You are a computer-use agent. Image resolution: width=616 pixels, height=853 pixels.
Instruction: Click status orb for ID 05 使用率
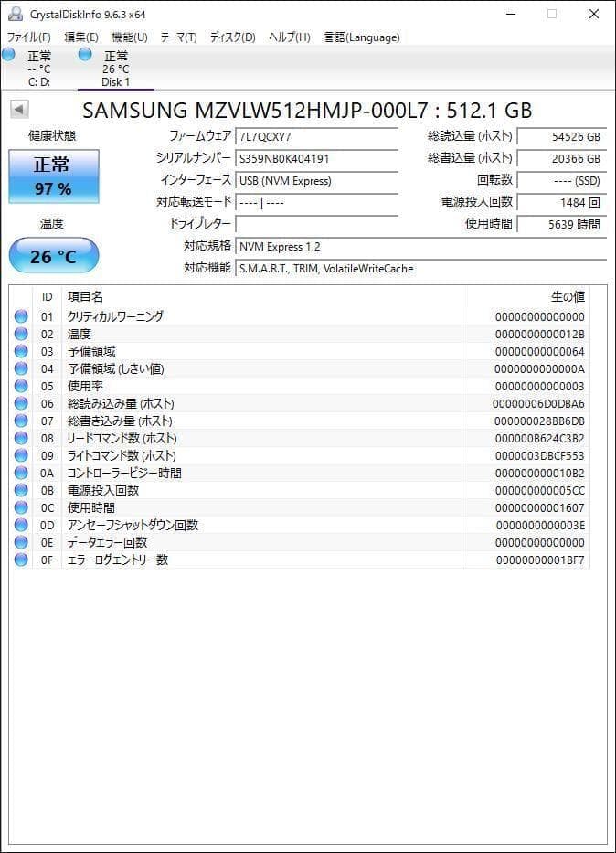(21, 386)
